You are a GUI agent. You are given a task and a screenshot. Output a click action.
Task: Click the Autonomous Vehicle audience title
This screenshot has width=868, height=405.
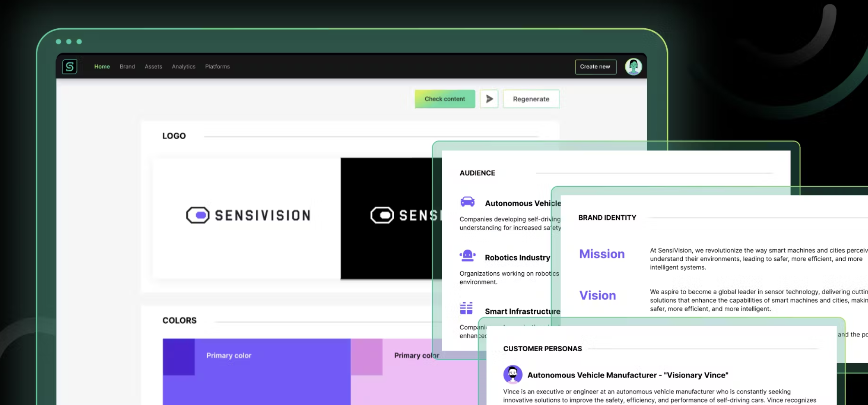click(523, 203)
